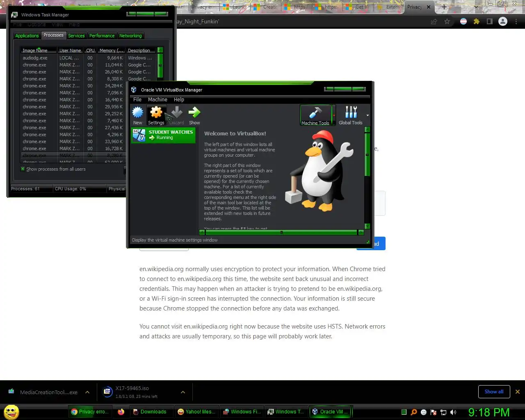The width and height of the screenshot is (525, 420).
Task: Click the New machine icon in VirtualBox
Action: (x=138, y=115)
